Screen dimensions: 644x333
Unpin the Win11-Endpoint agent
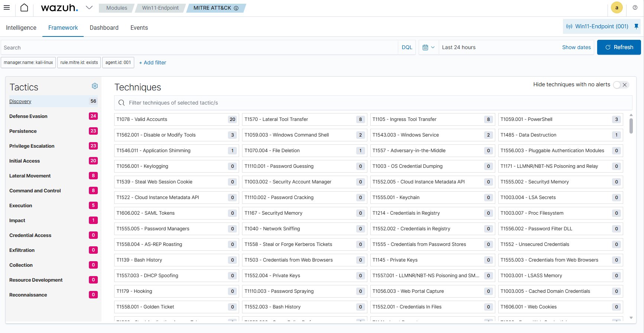tap(636, 26)
